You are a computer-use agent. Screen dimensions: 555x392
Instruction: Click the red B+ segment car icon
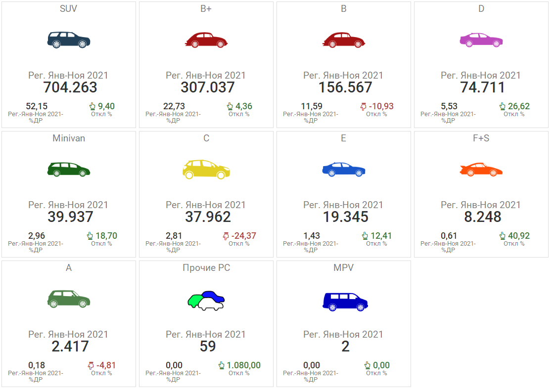click(x=206, y=40)
